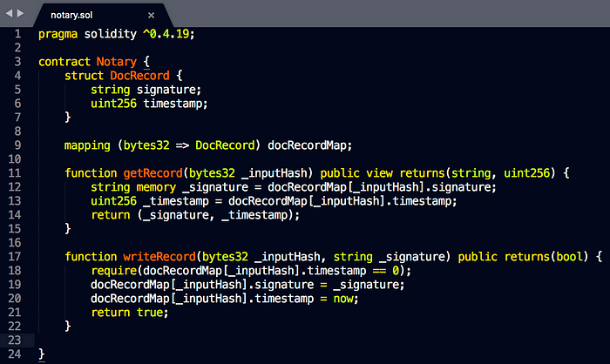Viewport: 610px width, 364px height.
Task: Click 'timestamp;' on line 6
Action: coord(175,104)
